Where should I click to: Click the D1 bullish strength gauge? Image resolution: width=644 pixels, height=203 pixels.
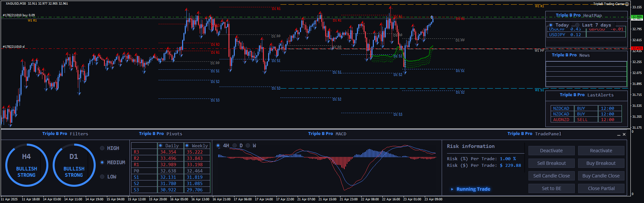pyautogui.click(x=74, y=165)
